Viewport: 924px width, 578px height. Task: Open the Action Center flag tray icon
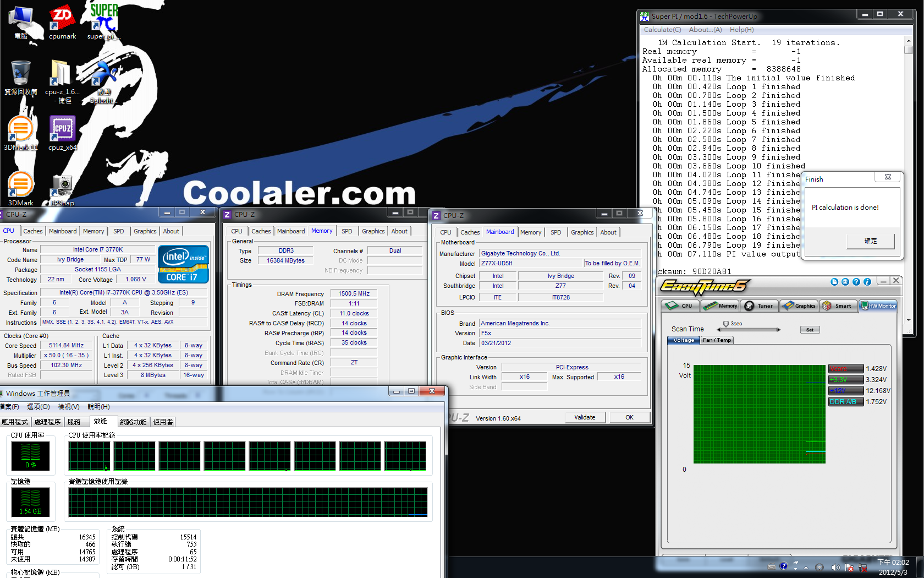(x=849, y=568)
